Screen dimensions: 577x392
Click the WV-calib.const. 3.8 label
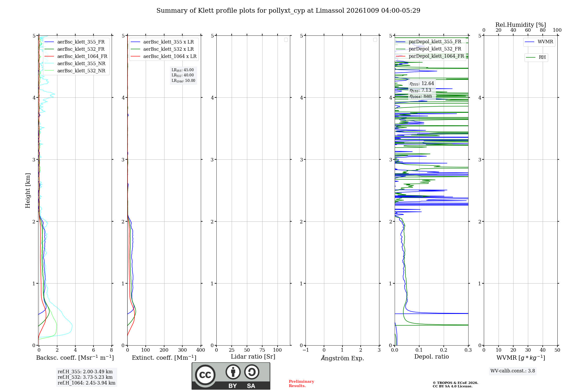point(513,371)
